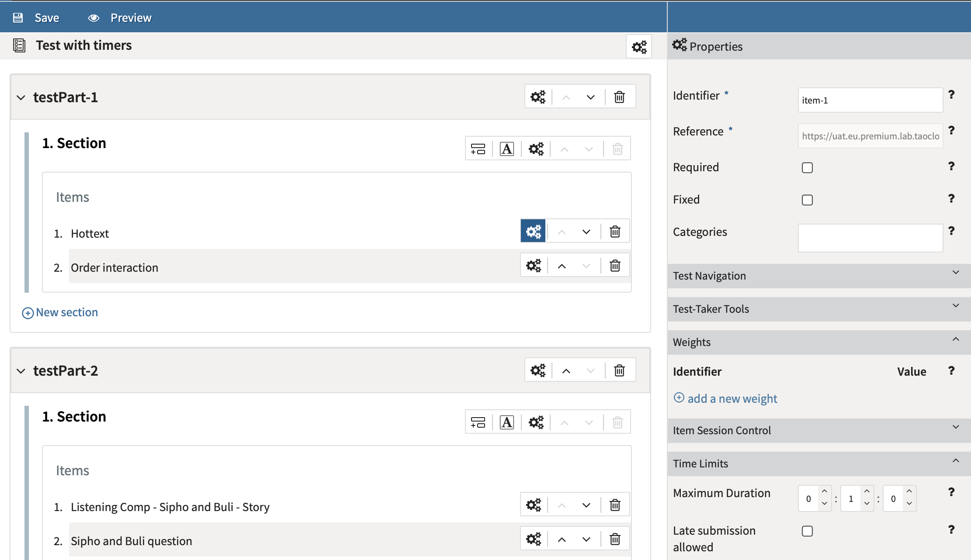
Task: Enable Late submission allowed checkbox
Action: click(807, 531)
